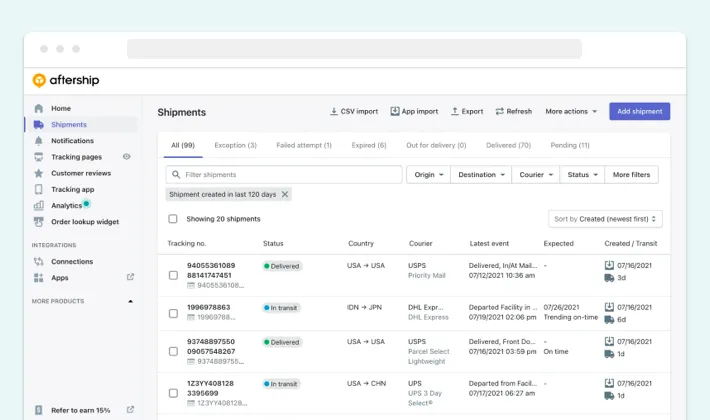The width and height of the screenshot is (710, 420).
Task: Toggle the eye icon beside Tracking pages
Action: pyautogui.click(x=126, y=157)
